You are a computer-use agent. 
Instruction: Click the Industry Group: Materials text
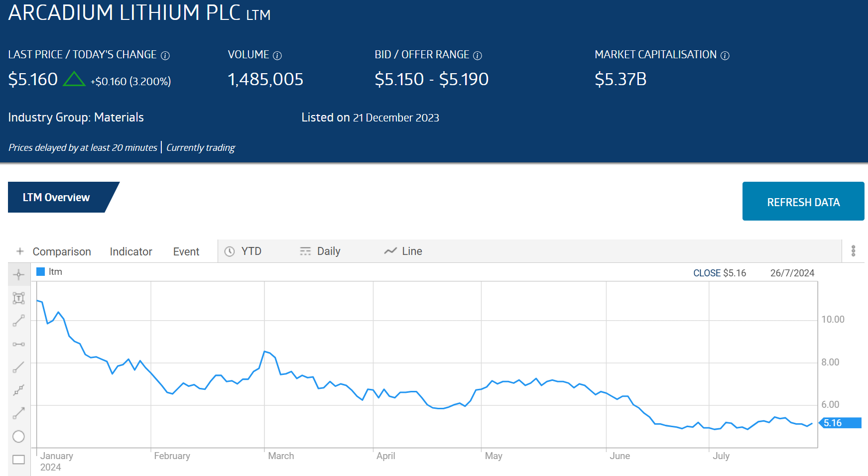76,118
